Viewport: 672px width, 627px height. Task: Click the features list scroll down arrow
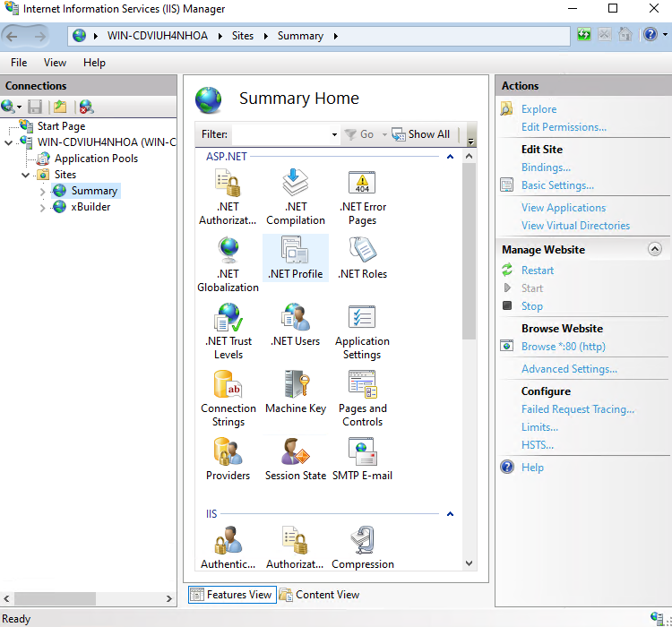469,563
